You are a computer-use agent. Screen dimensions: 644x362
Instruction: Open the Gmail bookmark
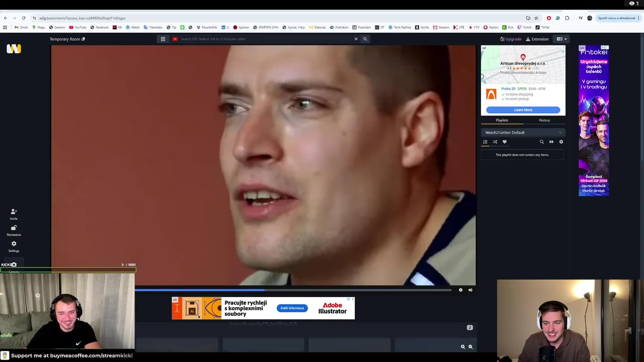point(21,27)
